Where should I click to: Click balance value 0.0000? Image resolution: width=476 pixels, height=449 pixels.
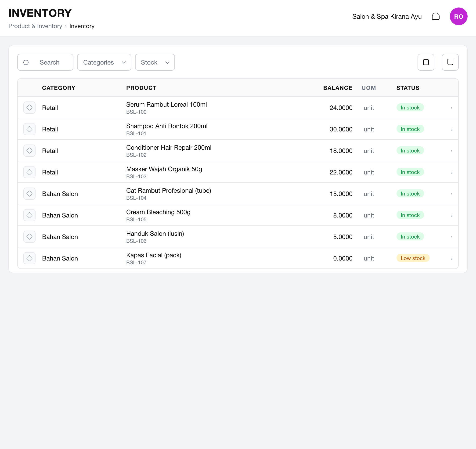[x=343, y=258]
